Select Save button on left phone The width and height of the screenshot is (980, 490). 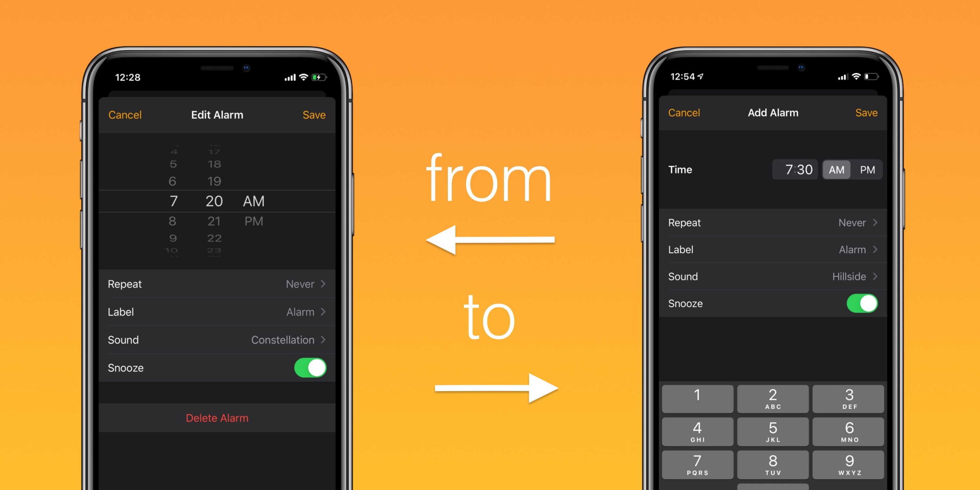(314, 114)
